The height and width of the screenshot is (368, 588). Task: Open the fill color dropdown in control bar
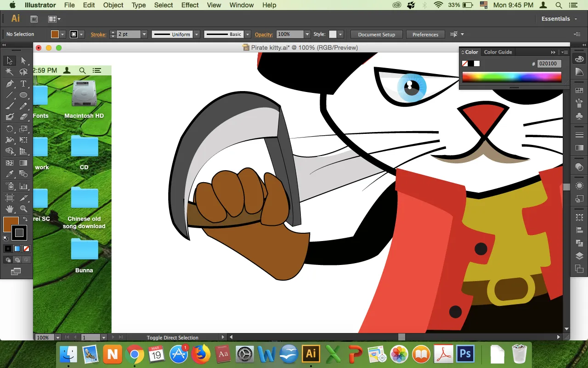(x=62, y=34)
